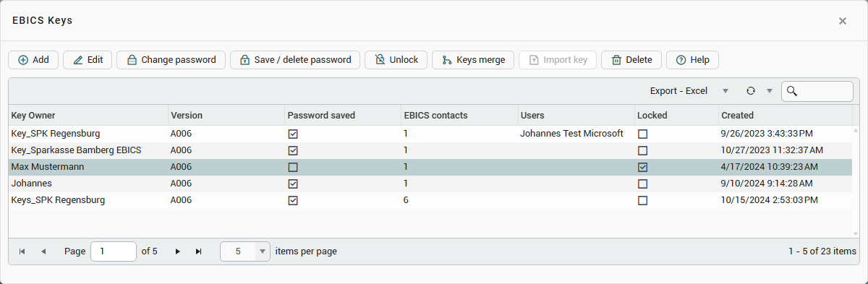Toggle Password saved for Key_SPK Regensburg
This screenshot has height=284, width=868.
[x=293, y=134]
